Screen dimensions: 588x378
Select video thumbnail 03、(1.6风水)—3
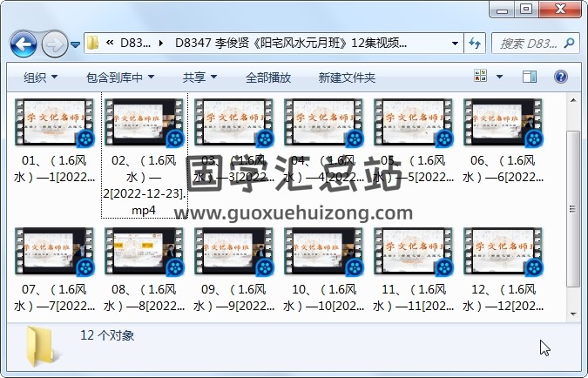pyautogui.click(x=234, y=123)
